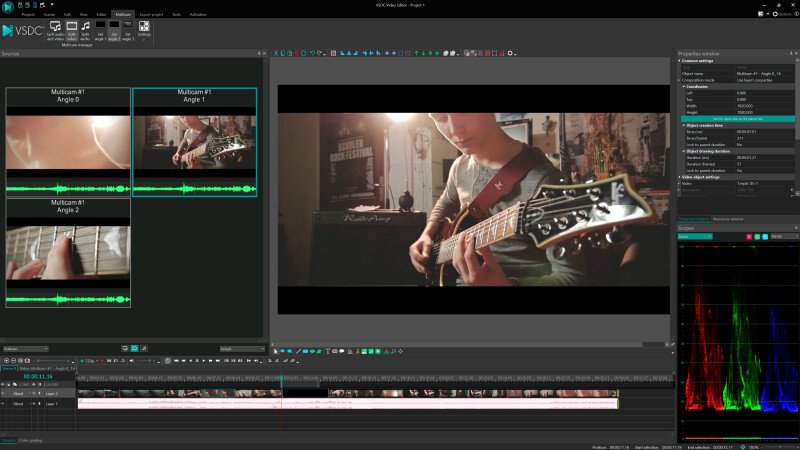The image size is (800, 450).
Task: Select the rectangle shape tool below preview
Action: click(305, 351)
